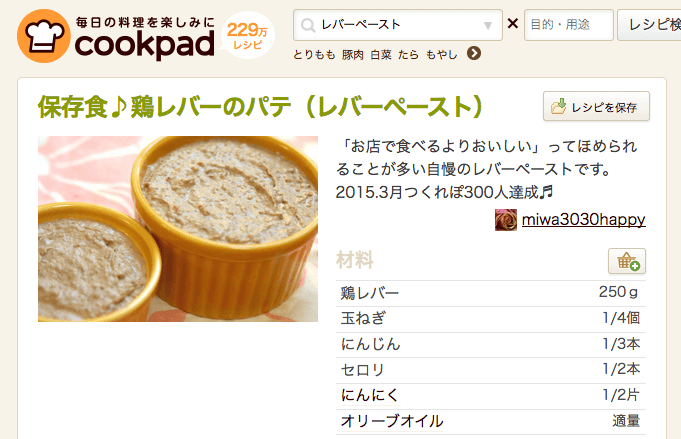Select the もやし keyword link

point(442,55)
